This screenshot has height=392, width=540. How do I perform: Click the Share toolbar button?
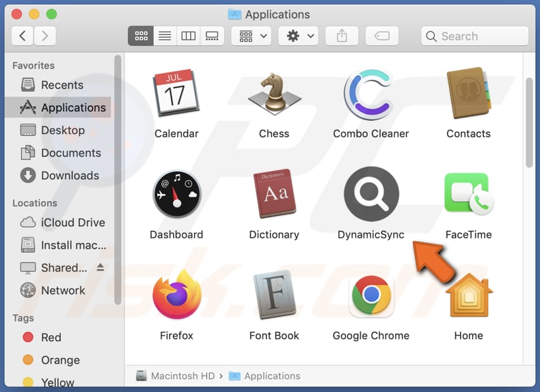pos(342,36)
